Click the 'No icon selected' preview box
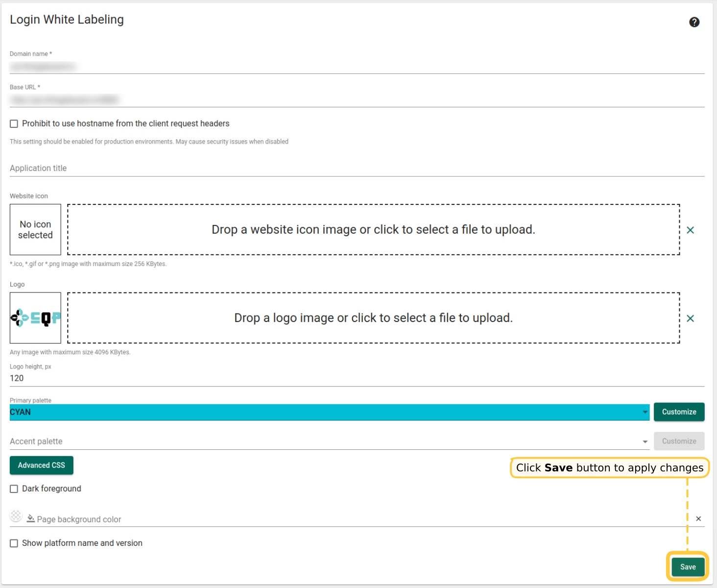 (35, 230)
